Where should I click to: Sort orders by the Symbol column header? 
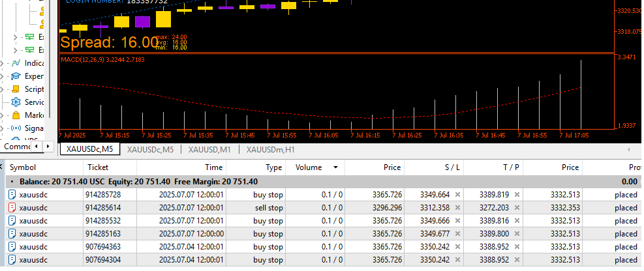(44, 167)
